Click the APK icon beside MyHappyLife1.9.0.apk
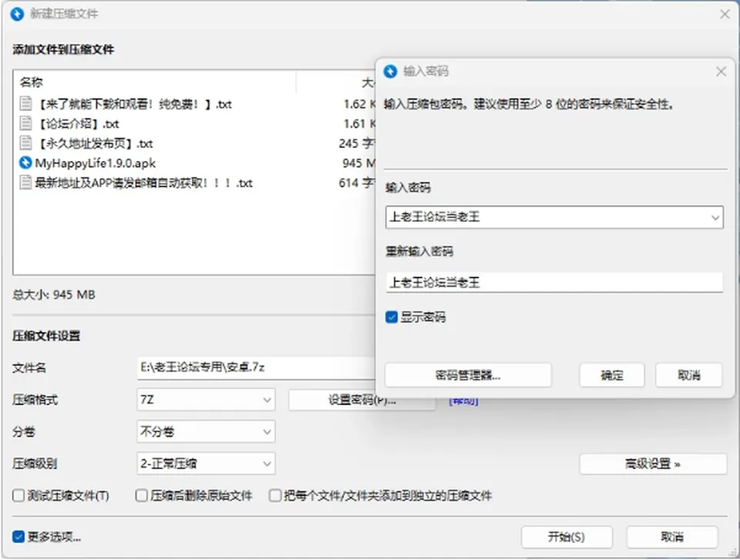740x560 pixels. click(x=25, y=163)
